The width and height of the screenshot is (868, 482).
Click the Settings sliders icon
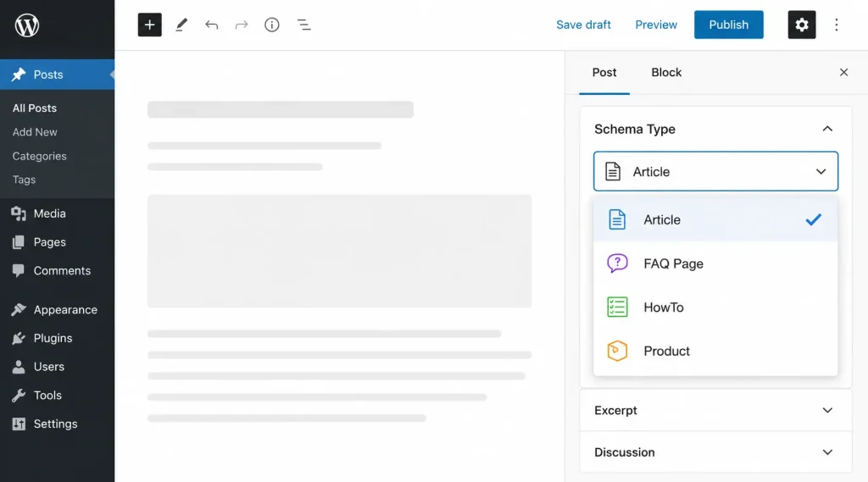[x=19, y=424]
